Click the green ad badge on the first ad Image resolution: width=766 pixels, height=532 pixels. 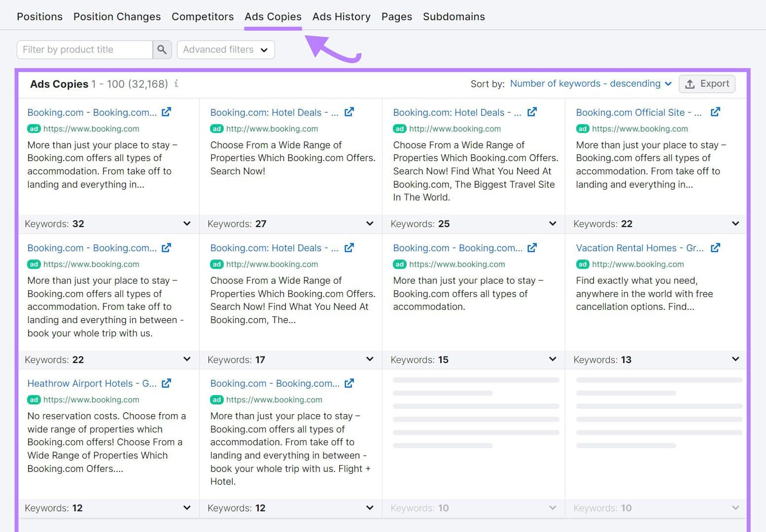click(34, 129)
